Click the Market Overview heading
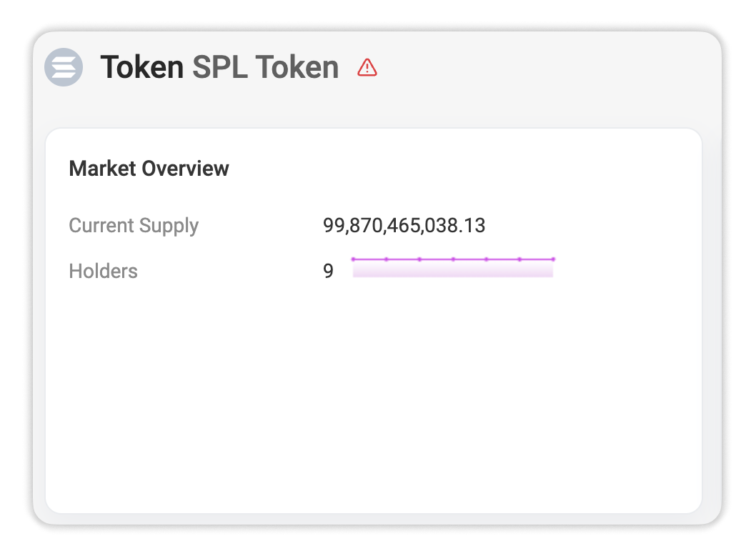The height and width of the screenshot is (556, 756). point(149,169)
